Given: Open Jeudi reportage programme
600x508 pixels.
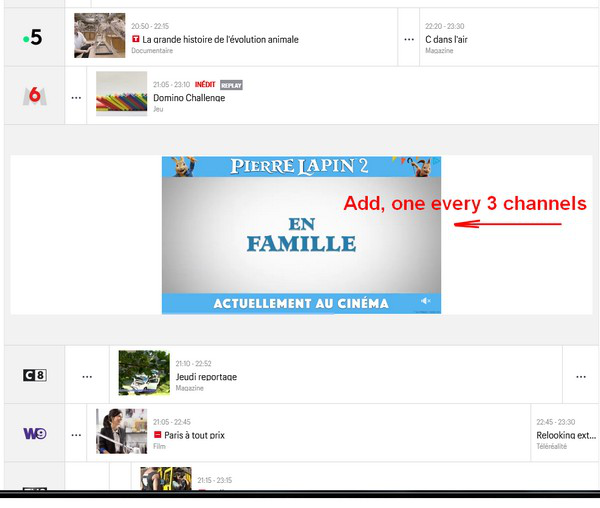Looking at the screenshot, I should tap(206, 377).
